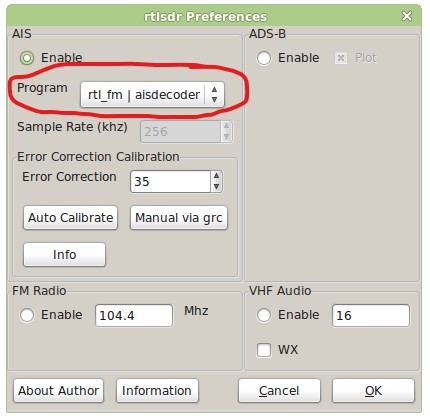Image resolution: width=430 pixels, height=420 pixels.
Task: Enable the VHF Audio option
Action: tap(264, 315)
